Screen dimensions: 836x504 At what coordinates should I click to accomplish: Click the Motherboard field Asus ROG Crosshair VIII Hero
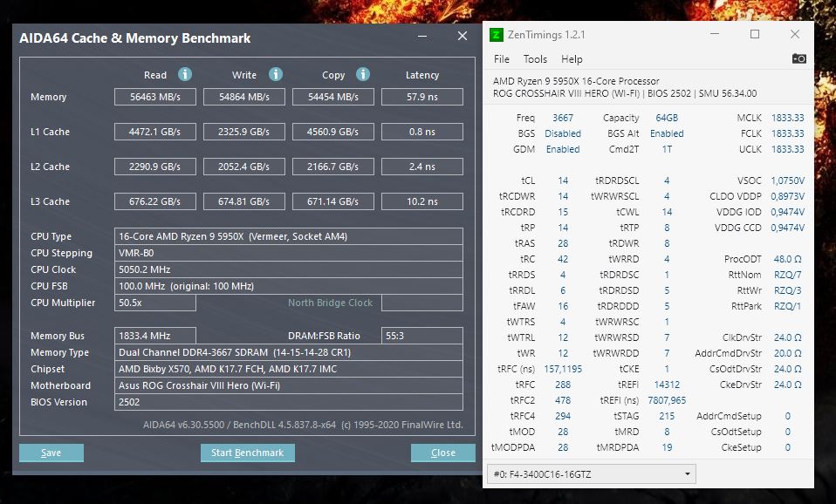289,385
